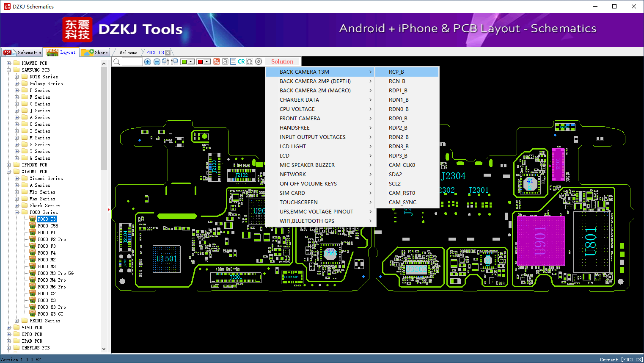Select RDP1_B signal from submenu
Image resolution: width=644 pixels, height=363 pixels.
(x=407, y=91)
